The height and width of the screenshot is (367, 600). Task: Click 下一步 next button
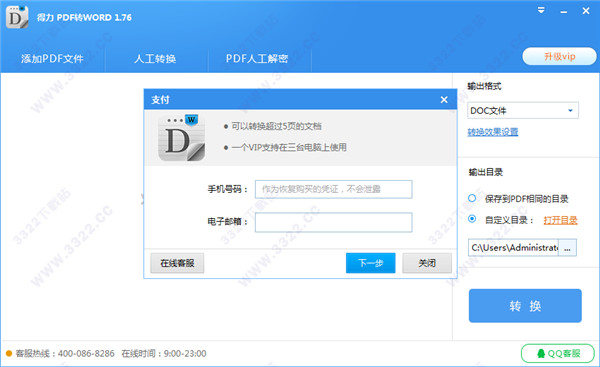(x=370, y=263)
